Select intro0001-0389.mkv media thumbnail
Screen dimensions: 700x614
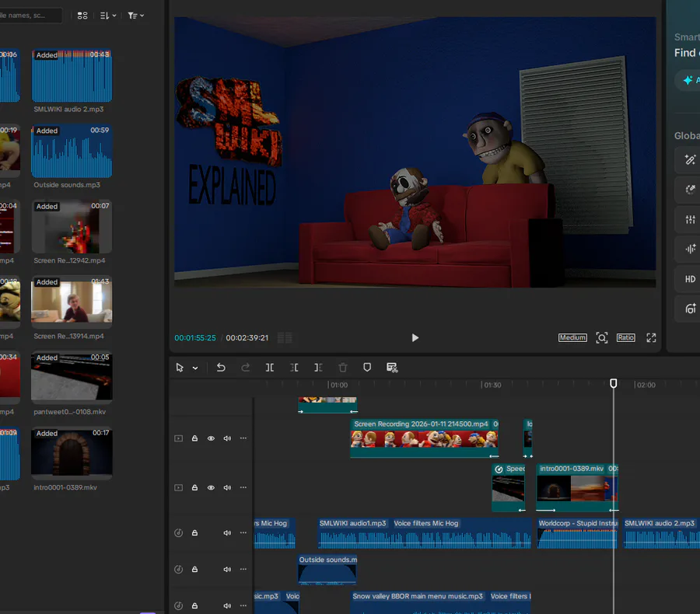(72, 452)
